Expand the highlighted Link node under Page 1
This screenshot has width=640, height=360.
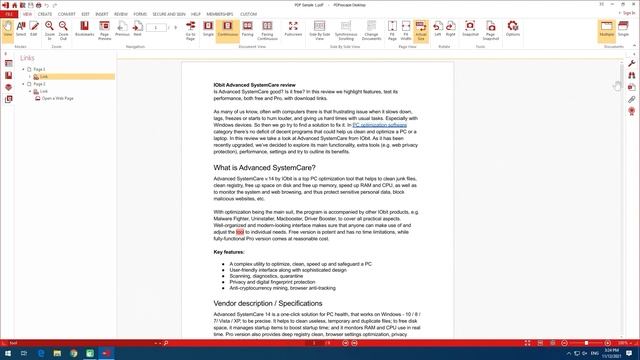coord(30,77)
